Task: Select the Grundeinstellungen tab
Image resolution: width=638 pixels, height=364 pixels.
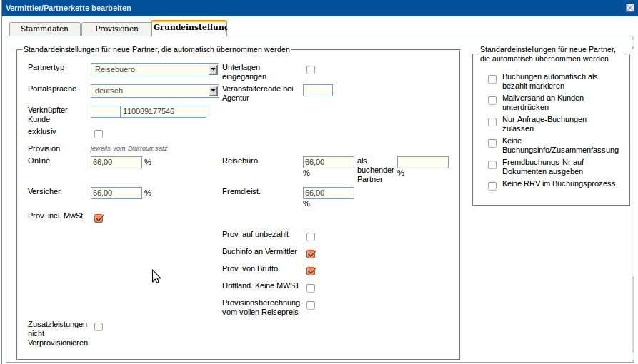Action: click(189, 28)
